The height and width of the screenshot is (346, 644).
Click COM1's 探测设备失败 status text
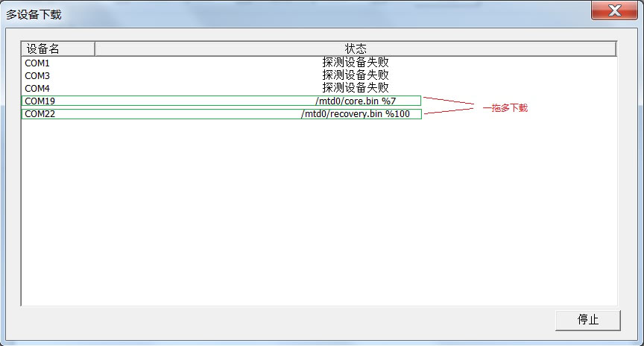[356, 63]
